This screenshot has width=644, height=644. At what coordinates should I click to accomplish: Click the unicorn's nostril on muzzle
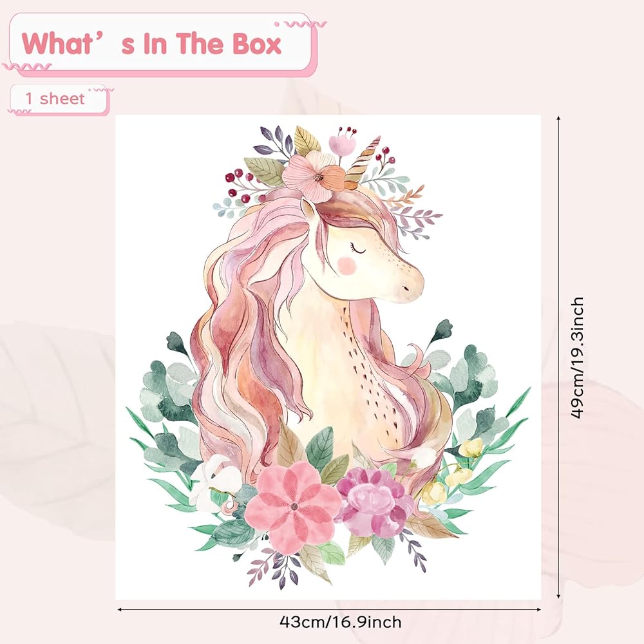(405, 288)
